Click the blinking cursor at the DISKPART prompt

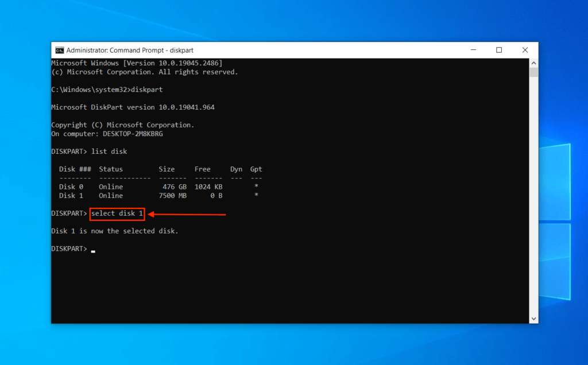[x=92, y=250]
